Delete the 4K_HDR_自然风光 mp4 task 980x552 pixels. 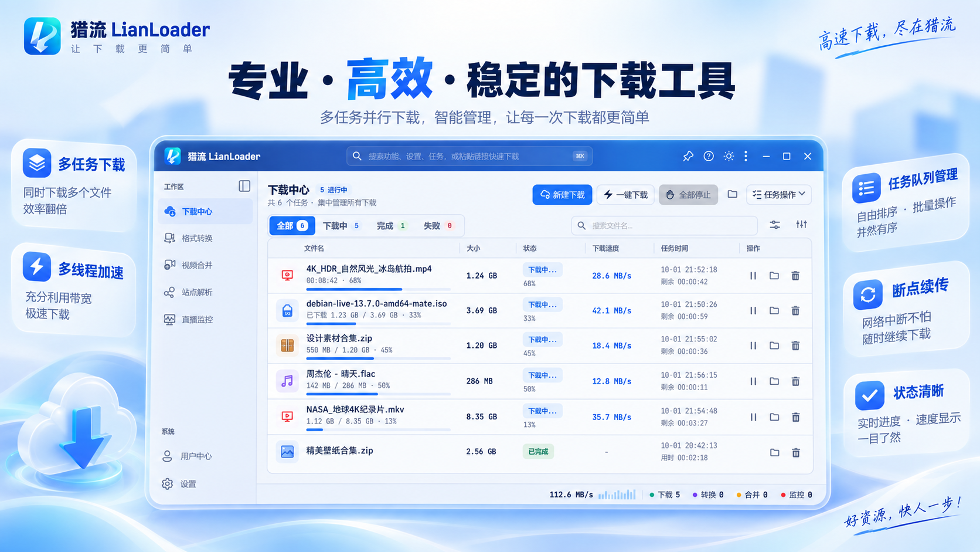(x=795, y=276)
